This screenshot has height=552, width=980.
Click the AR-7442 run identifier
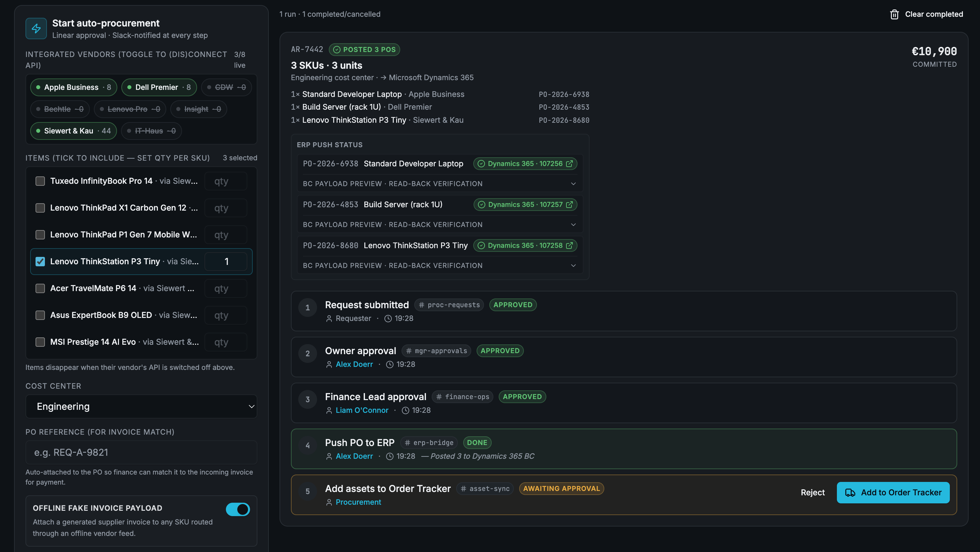coord(307,50)
